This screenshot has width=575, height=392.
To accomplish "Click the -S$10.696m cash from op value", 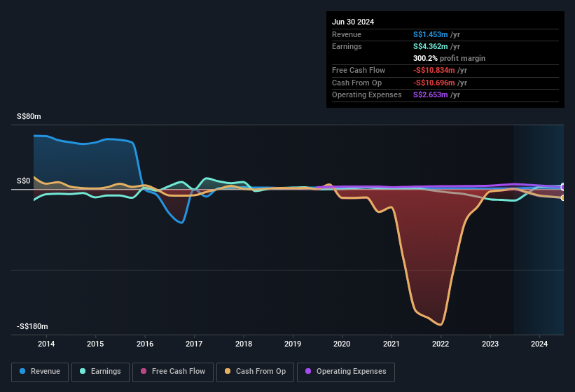I will [x=434, y=83].
